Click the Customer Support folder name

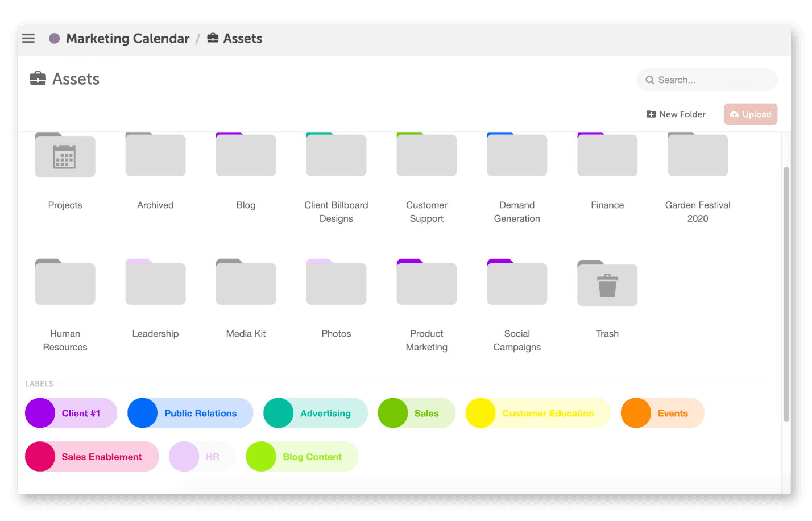(x=426, y=212)
